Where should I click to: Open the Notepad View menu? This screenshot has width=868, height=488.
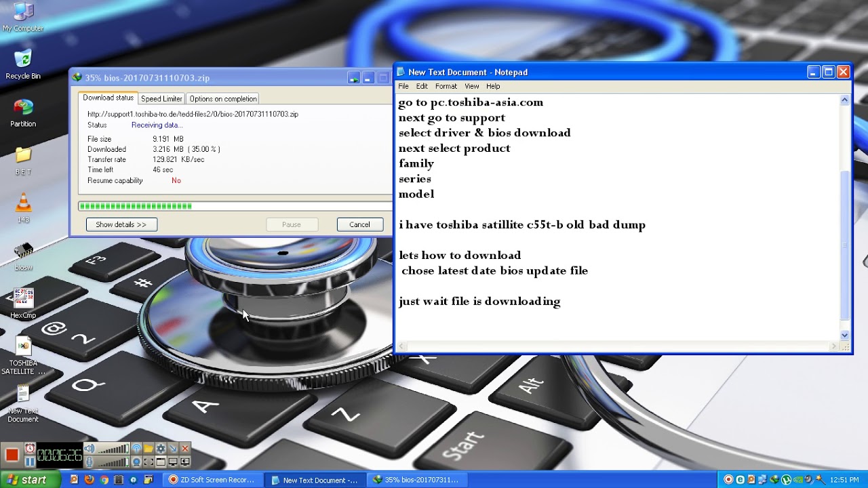(472, 86)
